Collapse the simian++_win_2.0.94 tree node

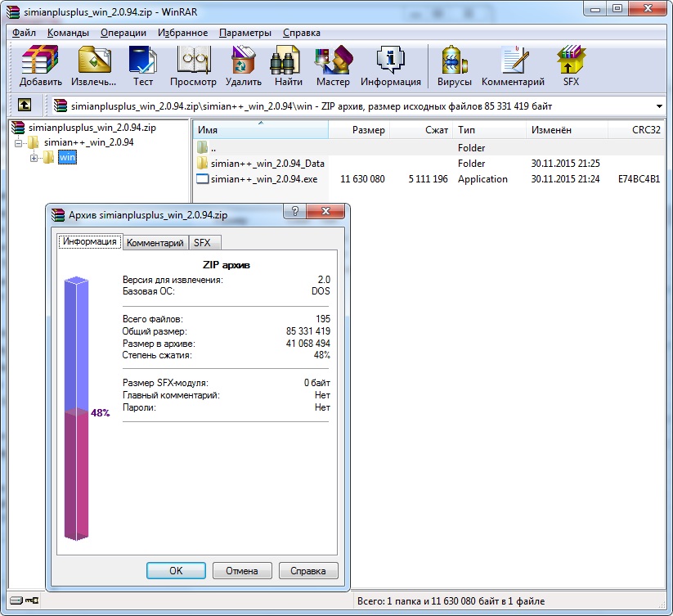[x=18, y=143]
